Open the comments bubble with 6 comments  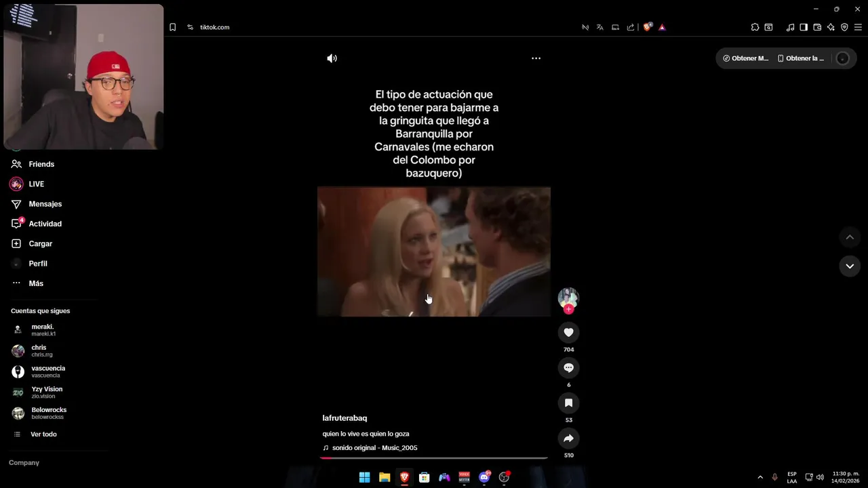[568, 367]
